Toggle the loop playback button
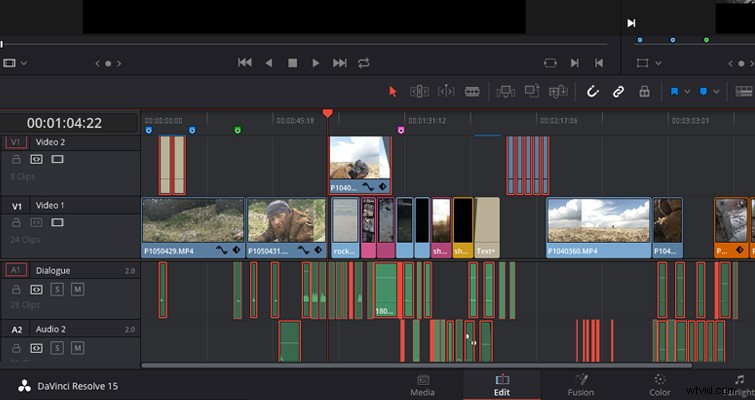The image size is (755, 400). point(364,63)
